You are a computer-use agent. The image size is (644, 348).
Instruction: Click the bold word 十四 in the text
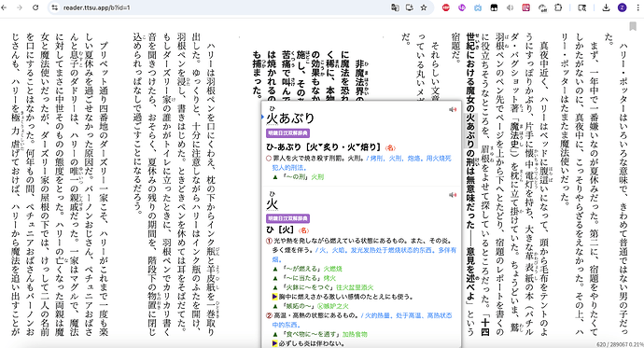click(x=485, y=327)
